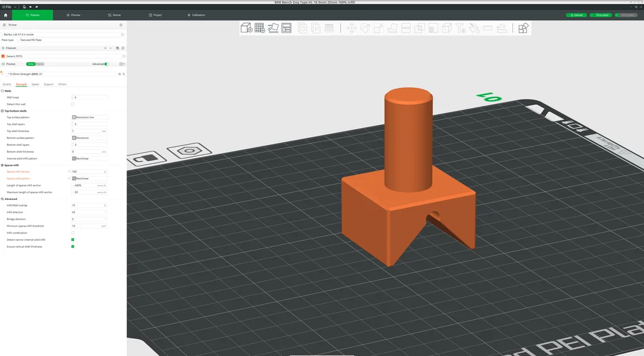This screenshot has height=356, width=644.
Task: Edit the Sparse infill density field
Action: 89,171
